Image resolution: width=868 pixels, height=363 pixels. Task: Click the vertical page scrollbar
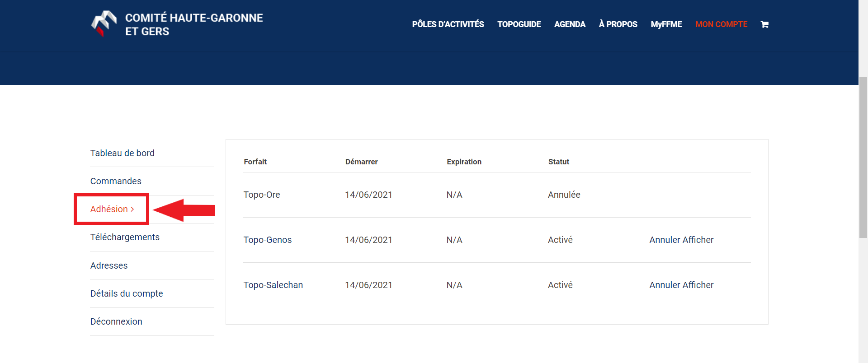(863, 158)
